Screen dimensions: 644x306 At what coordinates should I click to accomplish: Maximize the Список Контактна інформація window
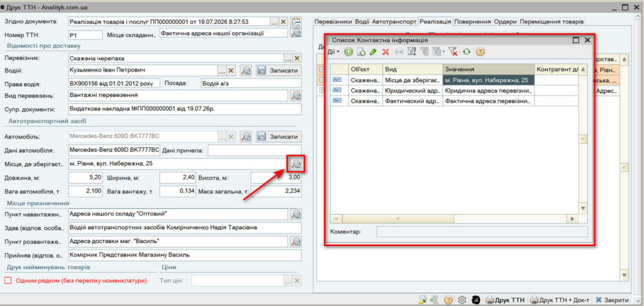coord(576,40)
